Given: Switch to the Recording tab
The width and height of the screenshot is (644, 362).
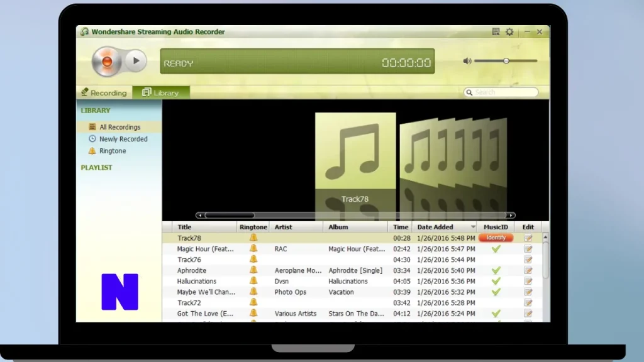Looking at the screenshot, I should point(104,92).
